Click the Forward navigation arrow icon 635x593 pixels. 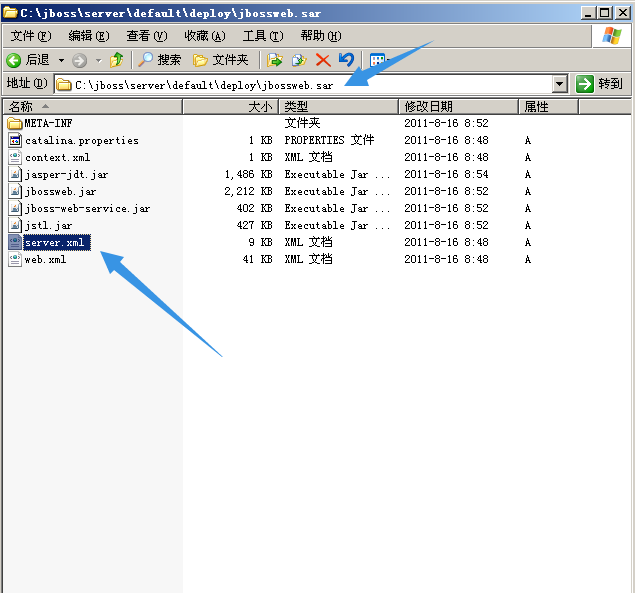pos(79,60)
